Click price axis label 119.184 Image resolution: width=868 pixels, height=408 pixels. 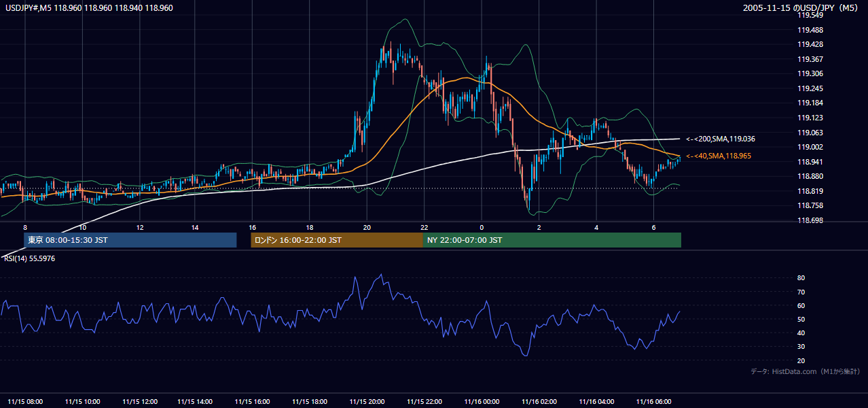point(810,103)
